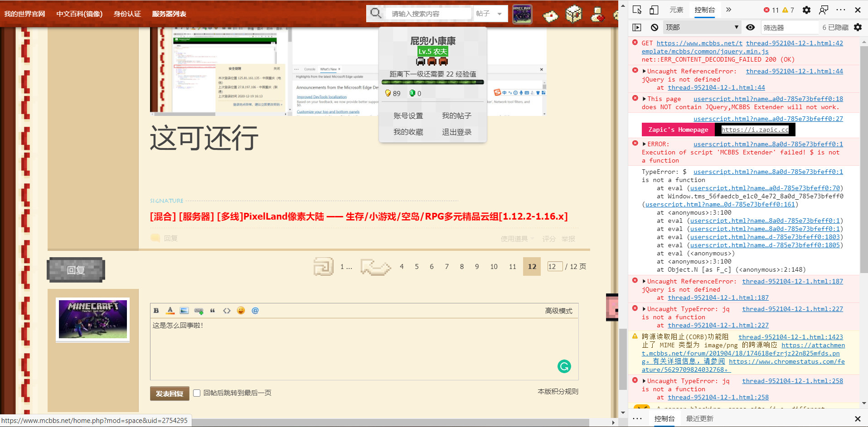Click the DevTools feedback icon
Viewport: 868px width, 427px height.
824,10
